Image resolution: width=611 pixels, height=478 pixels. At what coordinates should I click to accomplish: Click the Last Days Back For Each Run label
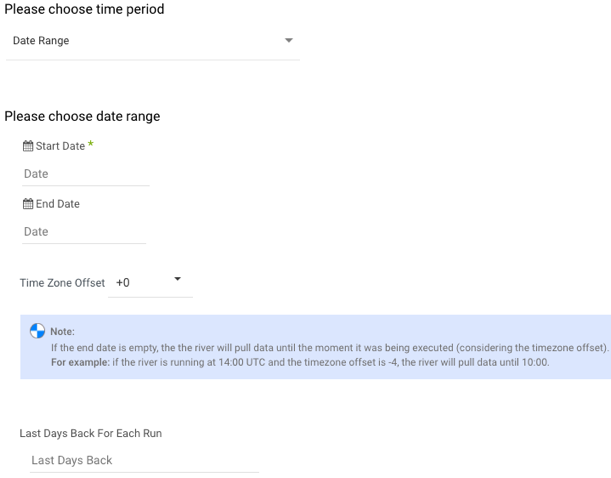(91, 433)
